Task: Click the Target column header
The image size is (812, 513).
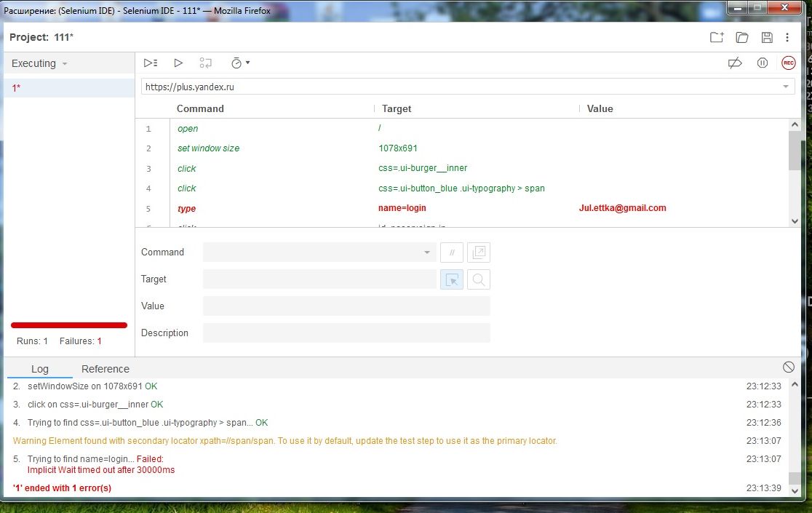Action: pyautogui.click(x=396, y=108)
